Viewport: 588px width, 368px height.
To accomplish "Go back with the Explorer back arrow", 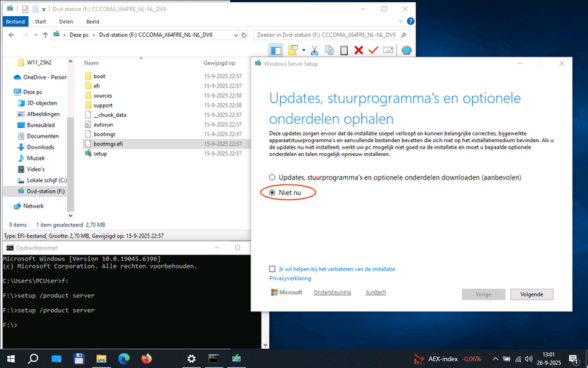I will [12, 35].
